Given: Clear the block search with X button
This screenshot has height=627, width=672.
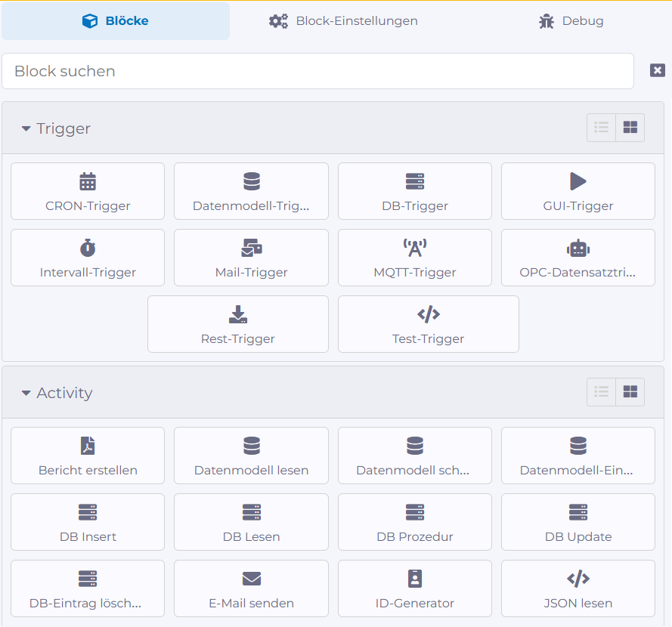Looking at the screenshot, I should pyautogui.click(x=657, y=70).
